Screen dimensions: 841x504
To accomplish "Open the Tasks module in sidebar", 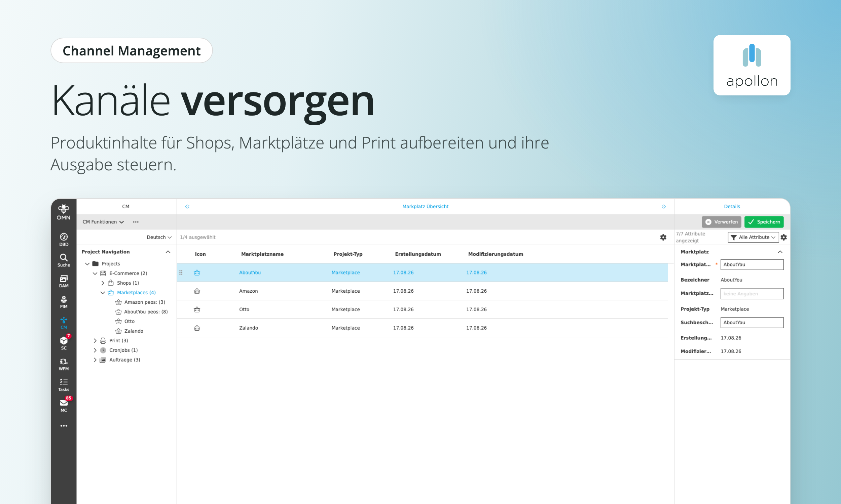I will coord(64,385).
